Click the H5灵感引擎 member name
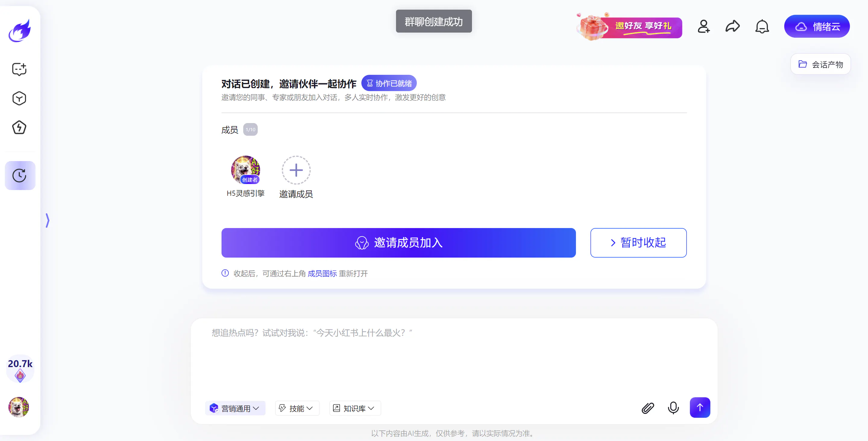 pyautogui.click(x=245, y=193)
